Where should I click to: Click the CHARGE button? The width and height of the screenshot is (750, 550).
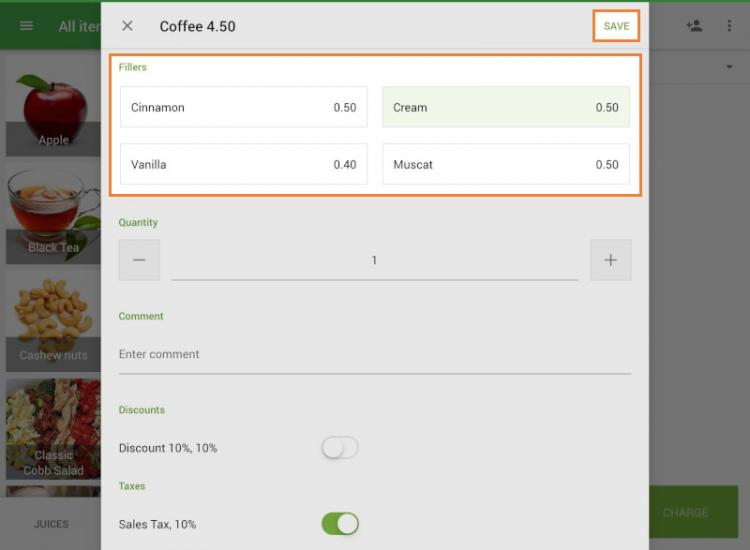(685, 512)
